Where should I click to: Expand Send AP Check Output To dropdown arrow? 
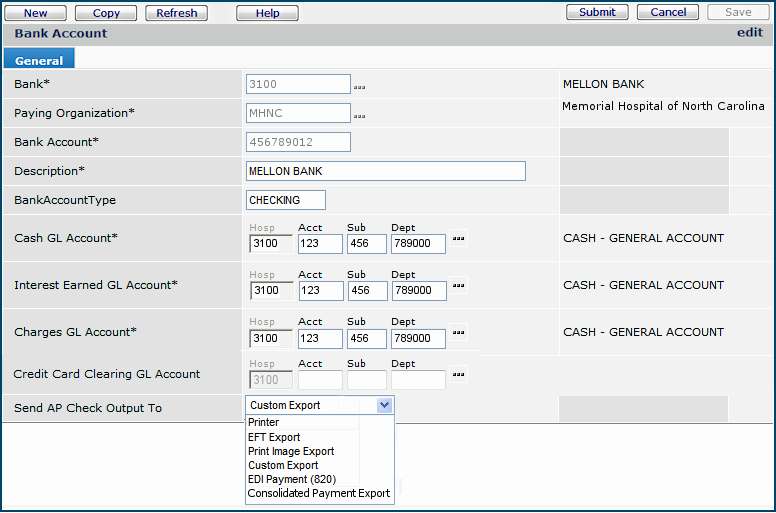point(384,405)
